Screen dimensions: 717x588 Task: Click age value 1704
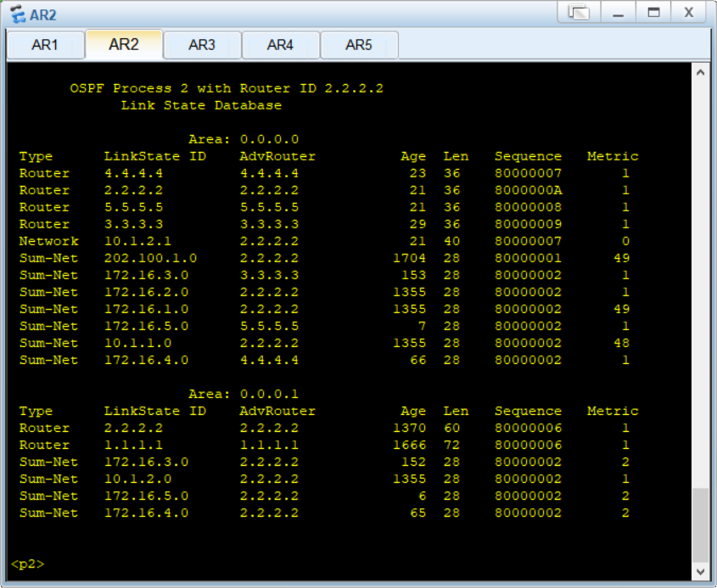(x=409, y=258)
